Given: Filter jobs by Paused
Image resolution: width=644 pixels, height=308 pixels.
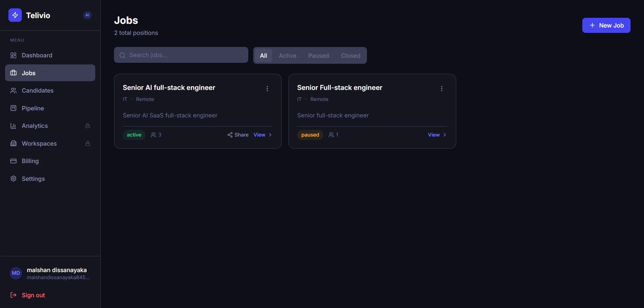Looking at the screenshot, I should coord(319,55).
